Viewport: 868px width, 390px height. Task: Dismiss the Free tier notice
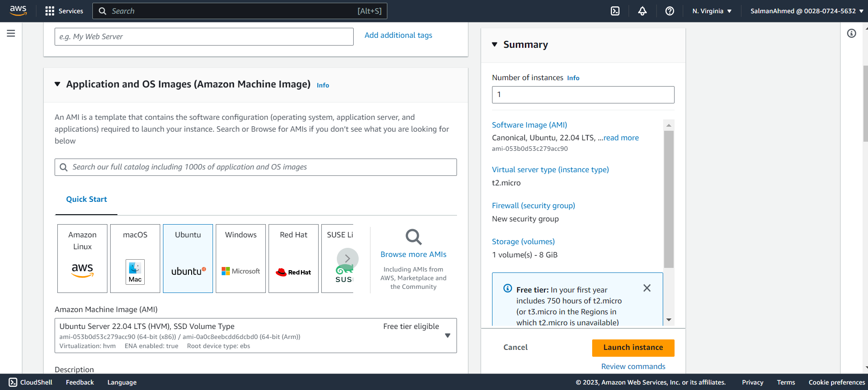(647, 288)
